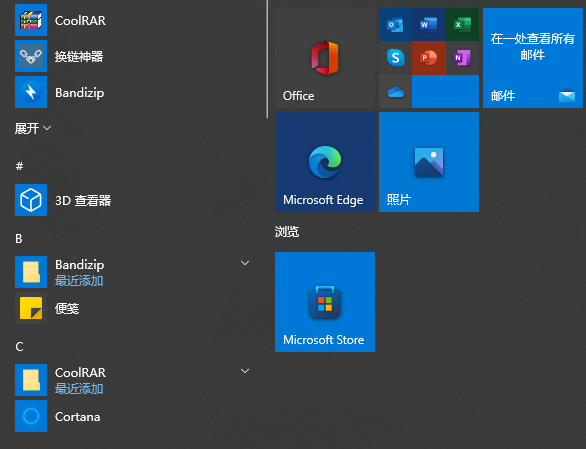Open the OneDrive cloud icon tile
586x449 pixels.
395,92
